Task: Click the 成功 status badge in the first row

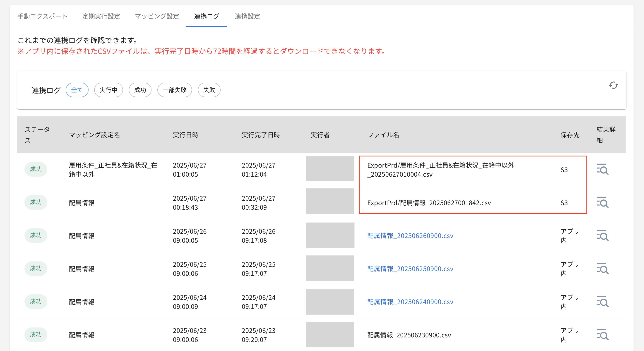Action: (x=36, y=169)
